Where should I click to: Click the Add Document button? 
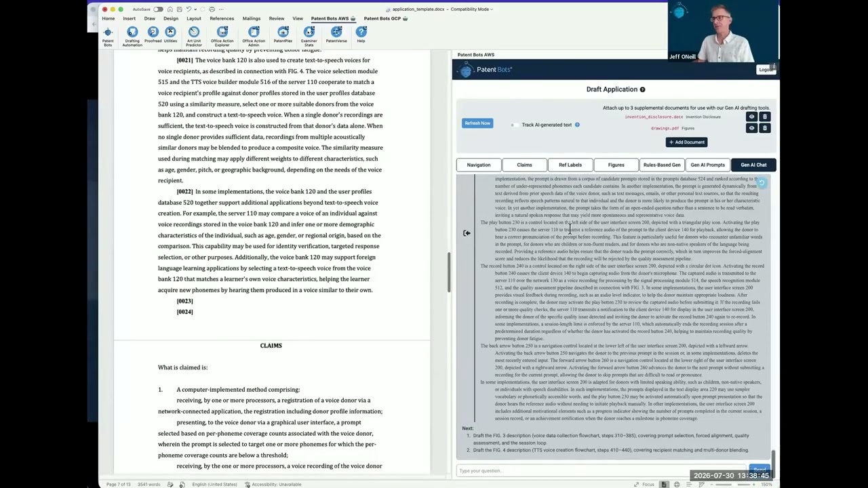687,142
